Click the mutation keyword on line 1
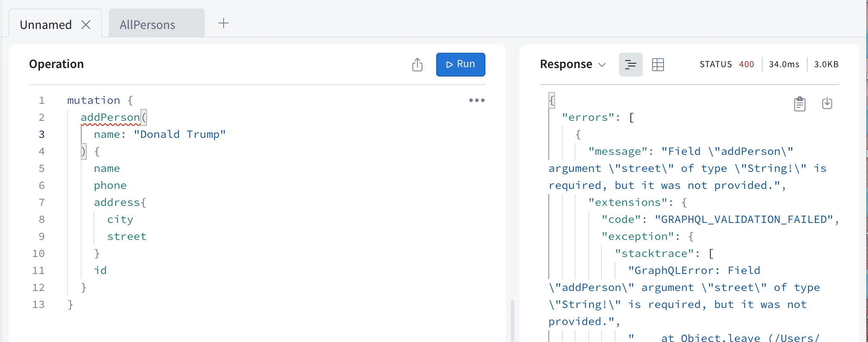868x342 pixels. 94,100
